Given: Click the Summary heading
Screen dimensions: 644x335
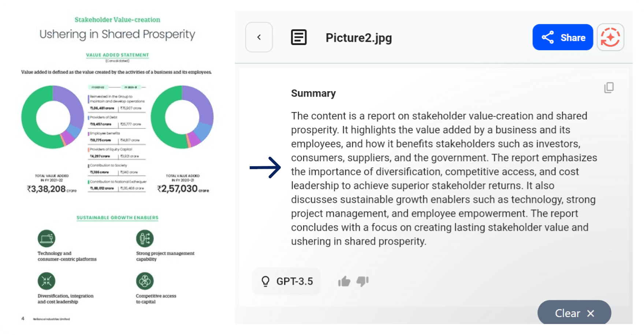Looking at the screenshot, I should coord(313,93).
